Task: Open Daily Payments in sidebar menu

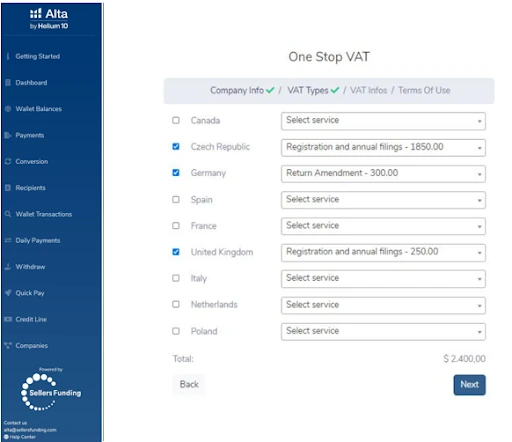Action: (37, 240)
